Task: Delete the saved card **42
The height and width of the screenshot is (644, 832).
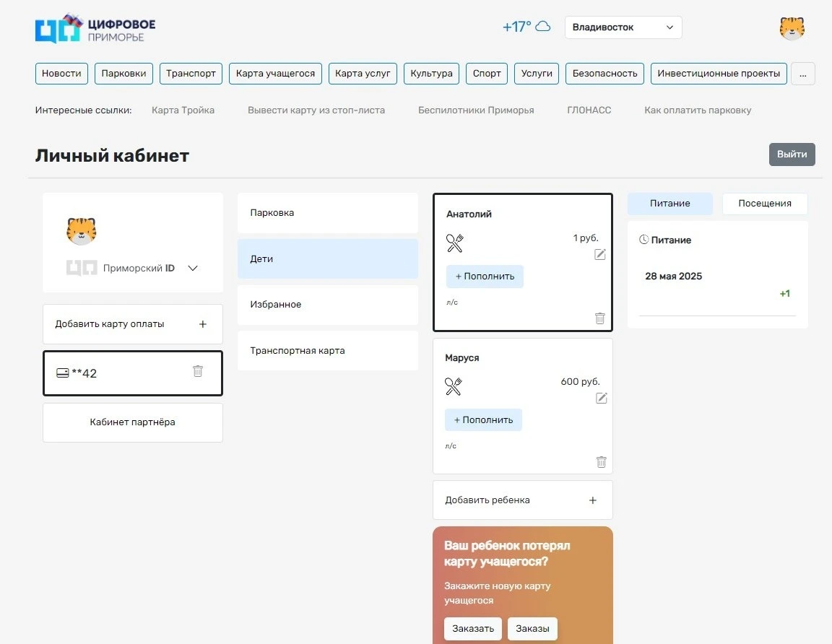Action: (x=198, y=371)
